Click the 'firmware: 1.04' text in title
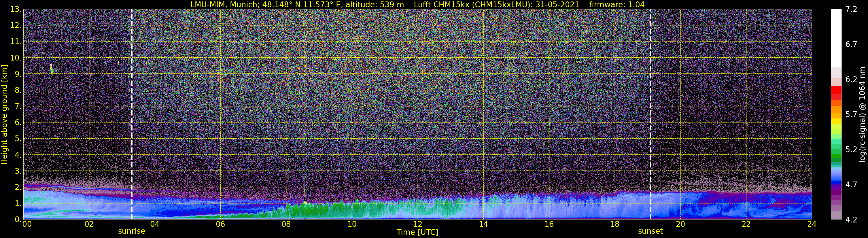Viewport: 868px width, 238px height. point(617,4)
